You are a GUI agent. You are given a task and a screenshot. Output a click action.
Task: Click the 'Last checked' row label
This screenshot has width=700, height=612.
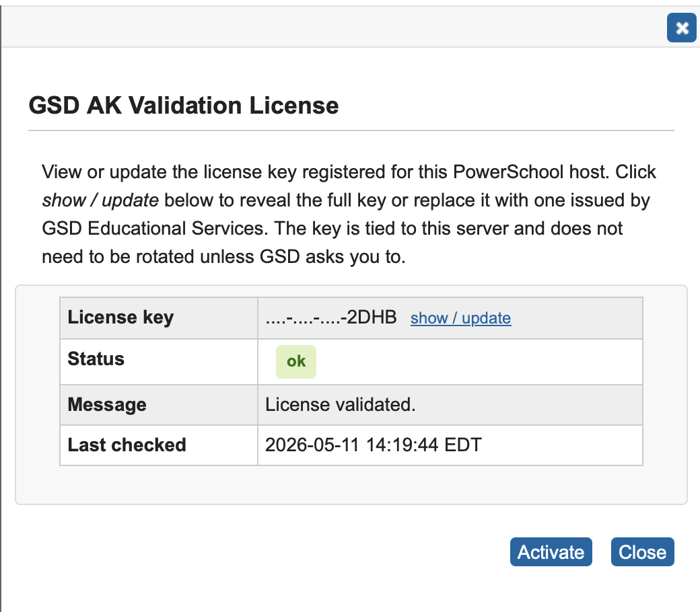[127, 445]
